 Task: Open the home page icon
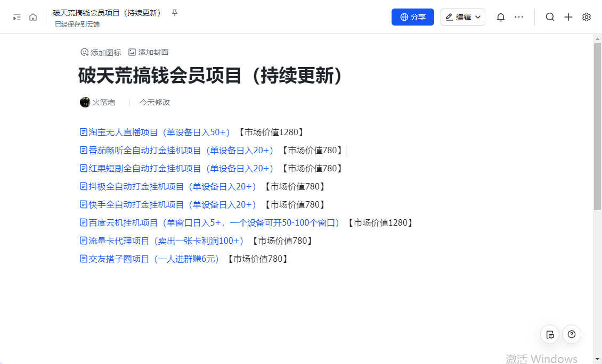33,16
